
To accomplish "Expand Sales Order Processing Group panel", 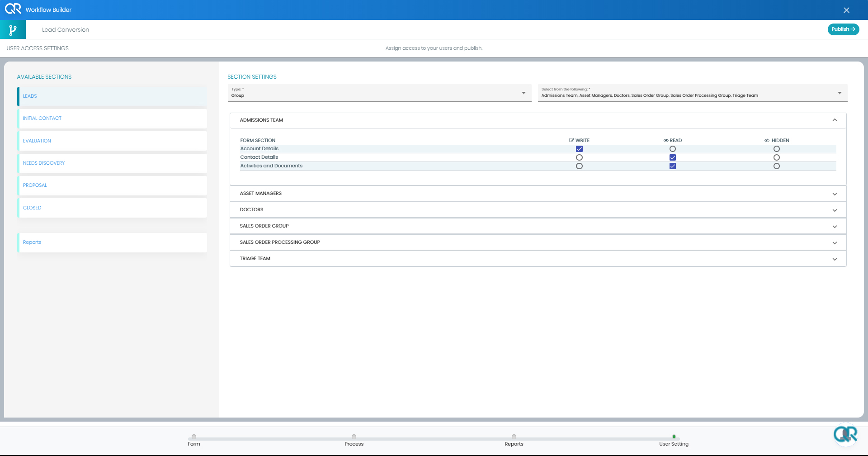I will tap(538, 242).
